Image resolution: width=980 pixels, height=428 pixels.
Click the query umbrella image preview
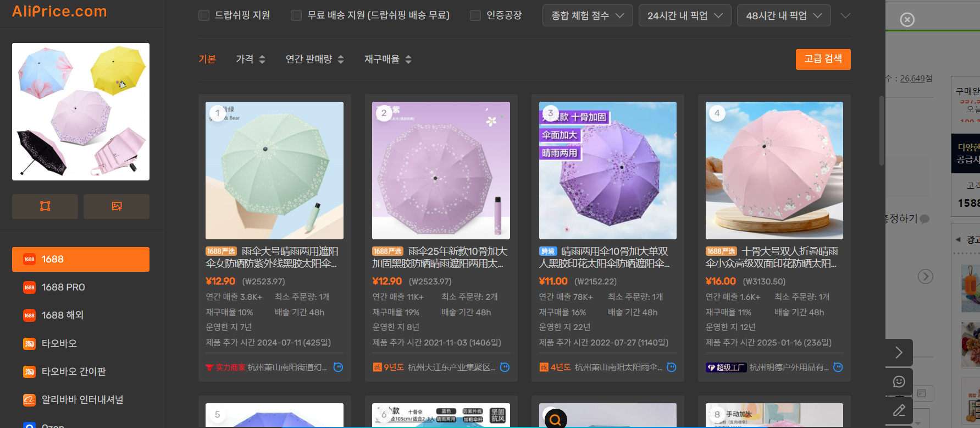[x=81, y=112]
